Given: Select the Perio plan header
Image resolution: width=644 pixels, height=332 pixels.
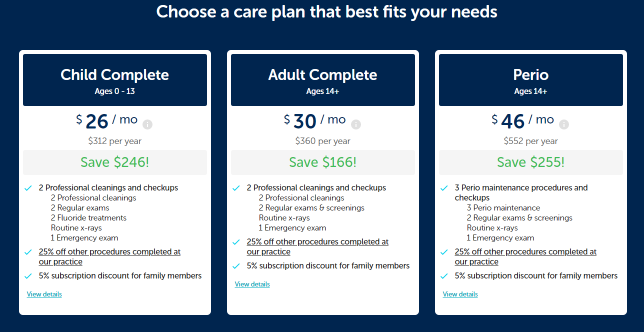Looking at the screenshot, I should tap(531, 80).
